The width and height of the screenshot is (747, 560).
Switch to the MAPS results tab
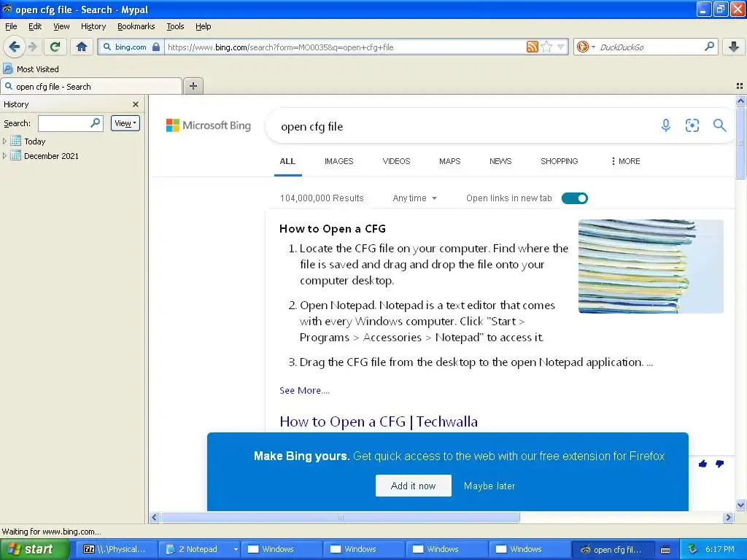449,161
